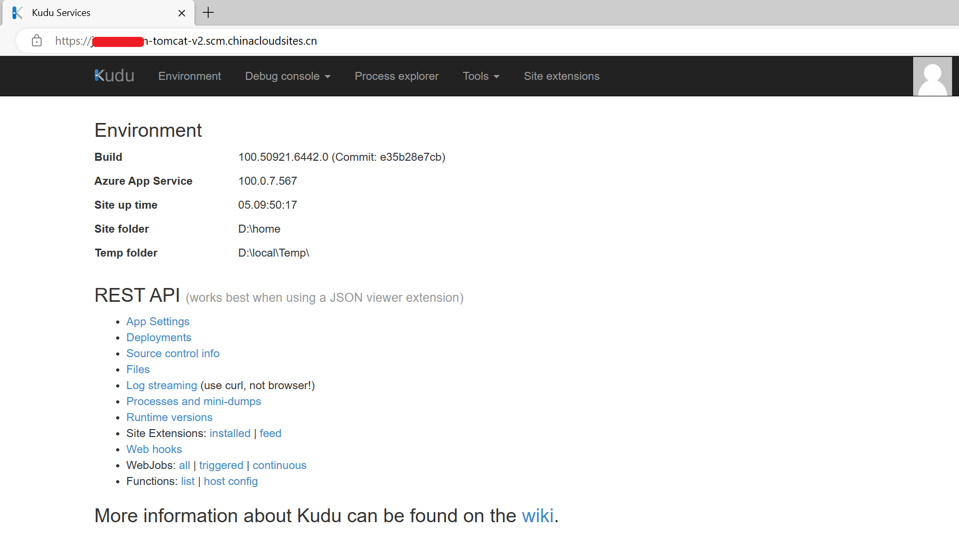Open the Kudu wiki link
959x560 pixels.
tap(538, 516)
